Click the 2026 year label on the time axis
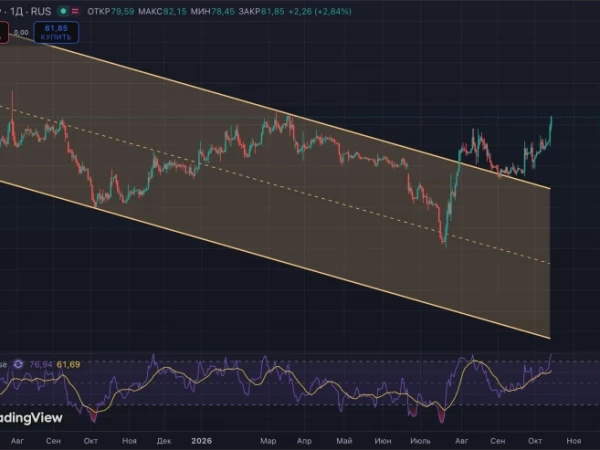Screen dimensions: 600x450 pos(202,441)
